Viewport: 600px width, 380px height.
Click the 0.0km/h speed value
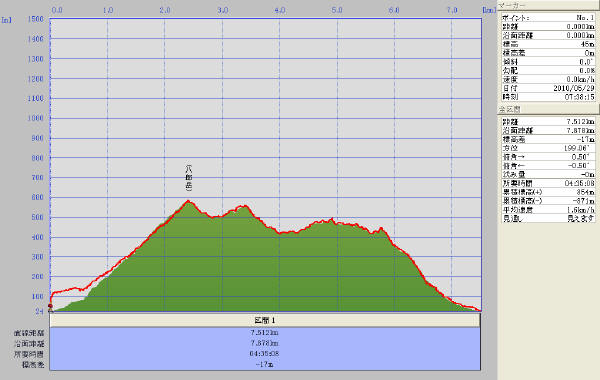[580, 79]
